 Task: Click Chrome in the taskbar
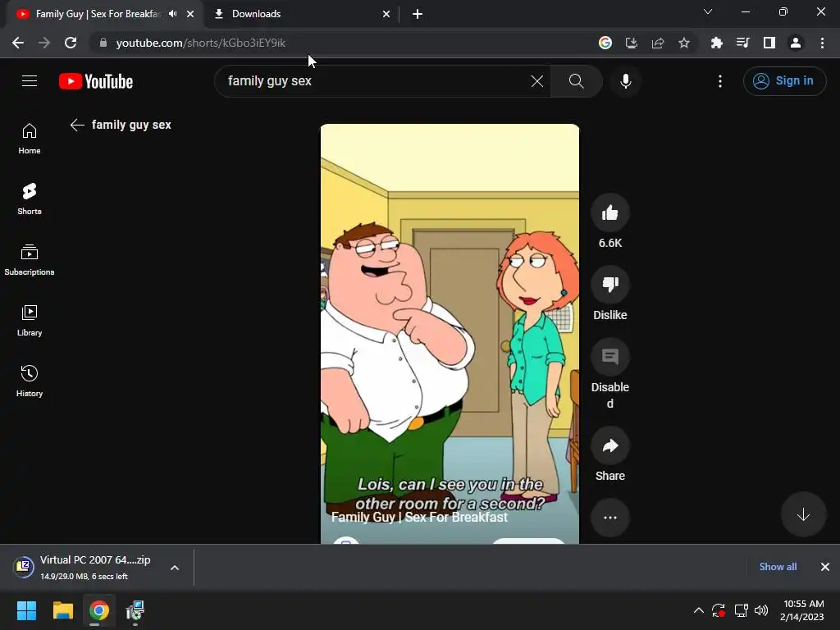[x=99, y=610]
